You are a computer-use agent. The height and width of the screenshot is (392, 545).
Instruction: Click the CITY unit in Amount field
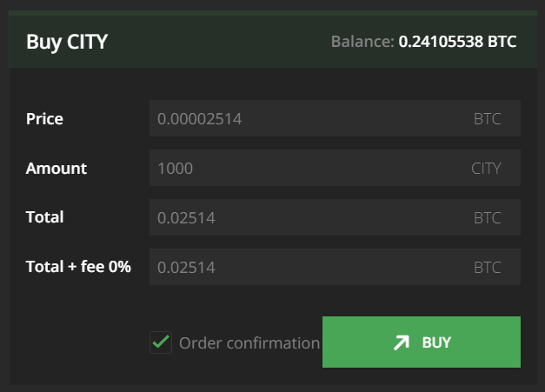point(486,168)
